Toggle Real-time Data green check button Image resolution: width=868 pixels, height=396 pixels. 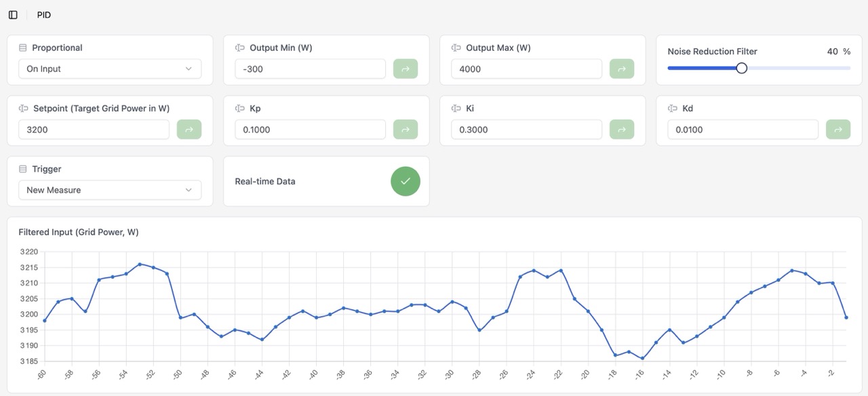tap(406, 181)
